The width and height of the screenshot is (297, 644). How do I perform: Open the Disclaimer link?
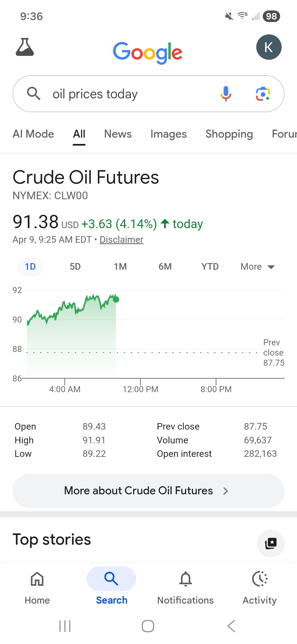pos(121,240)
